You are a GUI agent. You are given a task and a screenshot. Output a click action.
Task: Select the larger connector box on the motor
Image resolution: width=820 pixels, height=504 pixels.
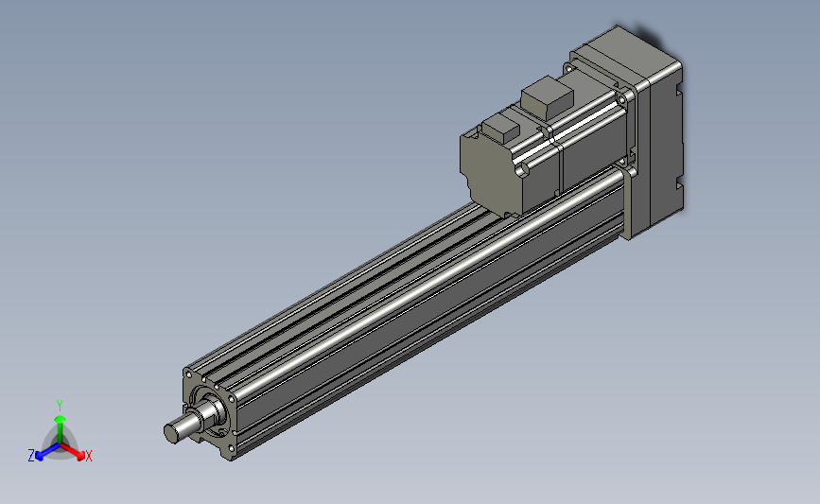(548, 97)
